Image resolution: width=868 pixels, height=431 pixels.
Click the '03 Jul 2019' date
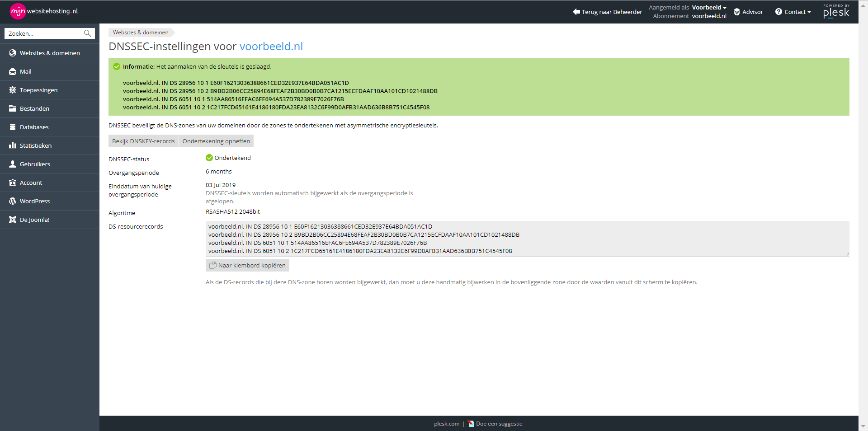(221, 185)
